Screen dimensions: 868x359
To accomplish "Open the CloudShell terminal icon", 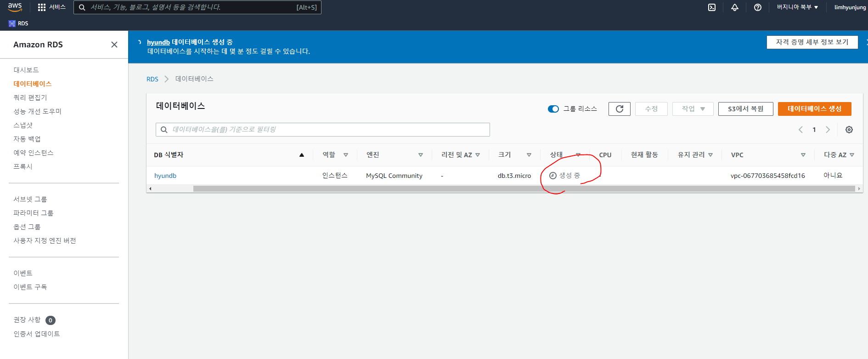I will (712, 7).
